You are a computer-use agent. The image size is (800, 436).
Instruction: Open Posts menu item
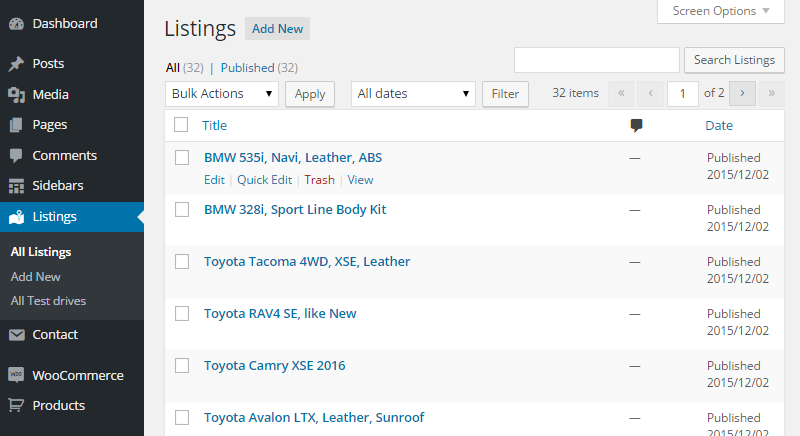point(48,64)
